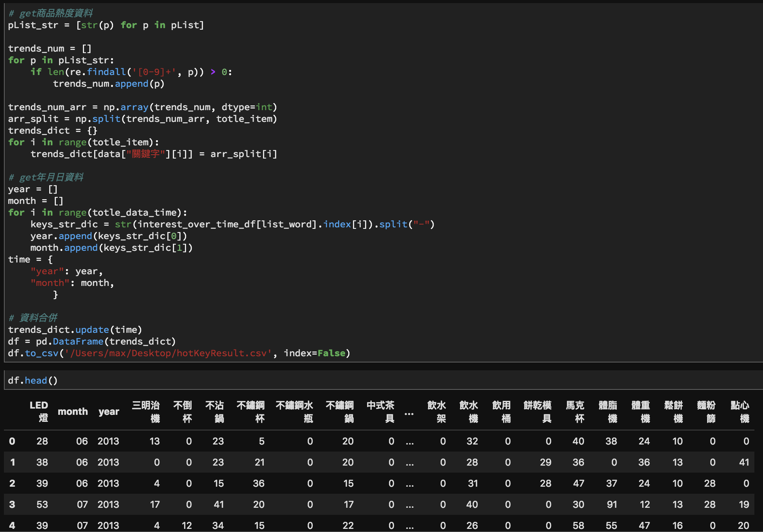Click the line 'trends_num = []'
Image resolution: width=763 pixels, height=532 pixels.
[x=50, y=48]
